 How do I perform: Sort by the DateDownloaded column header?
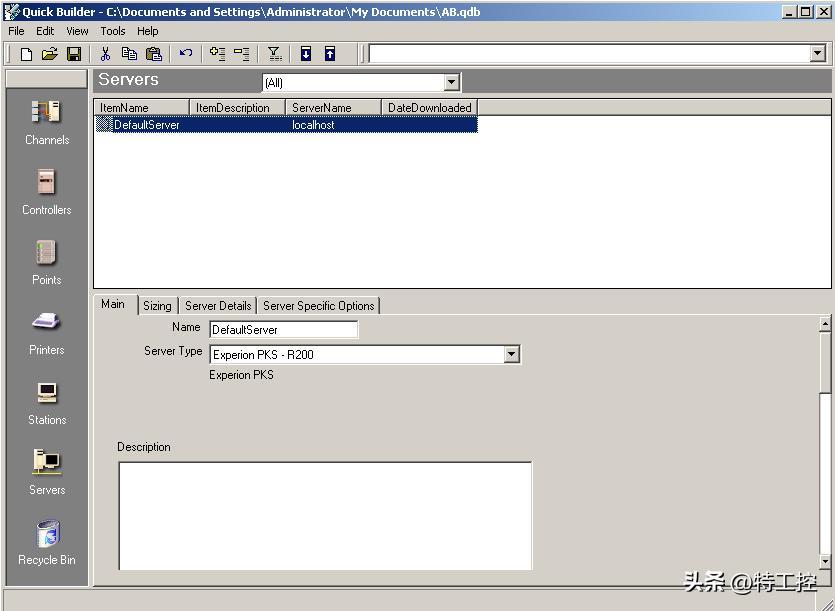(x=429, y=108)
